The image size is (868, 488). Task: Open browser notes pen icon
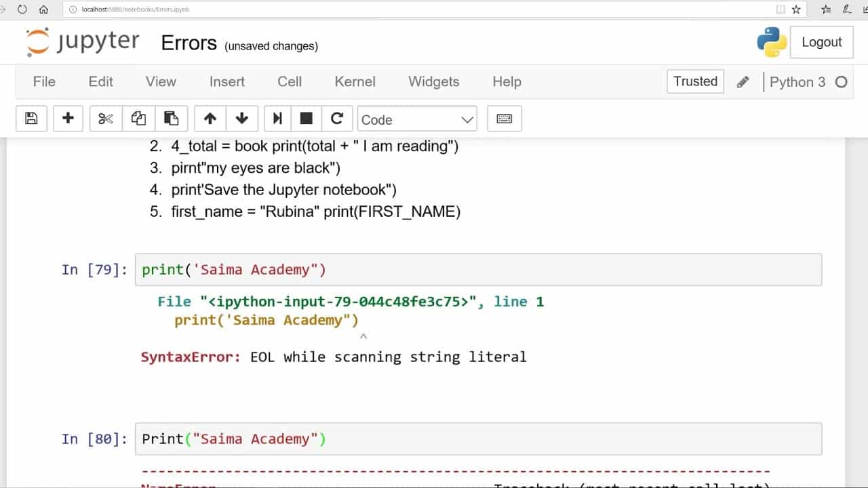coord(846,9)
